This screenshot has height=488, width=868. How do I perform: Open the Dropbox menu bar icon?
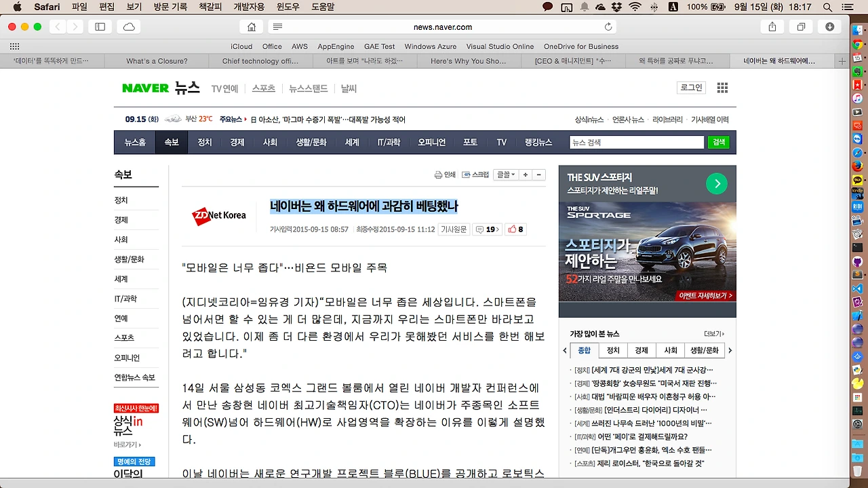pos(616,7)
